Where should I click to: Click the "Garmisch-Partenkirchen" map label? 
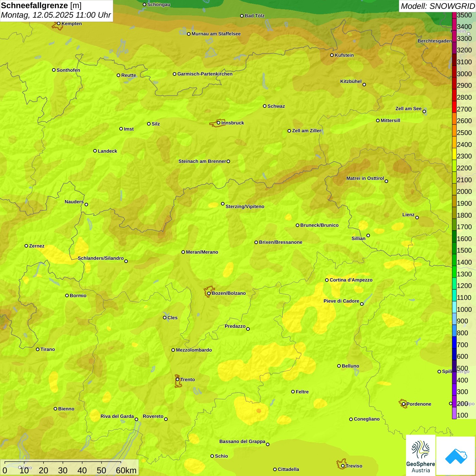(x=205, y=74)
